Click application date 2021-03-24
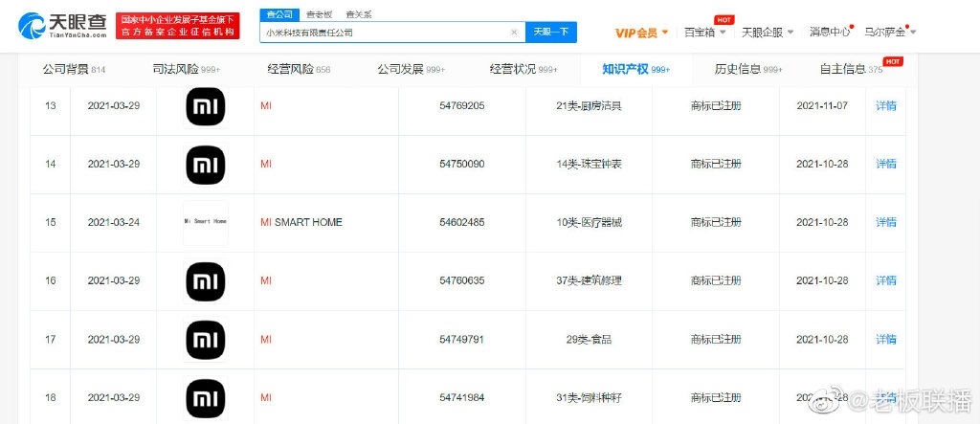980x424 pixels. pos(113,222)
